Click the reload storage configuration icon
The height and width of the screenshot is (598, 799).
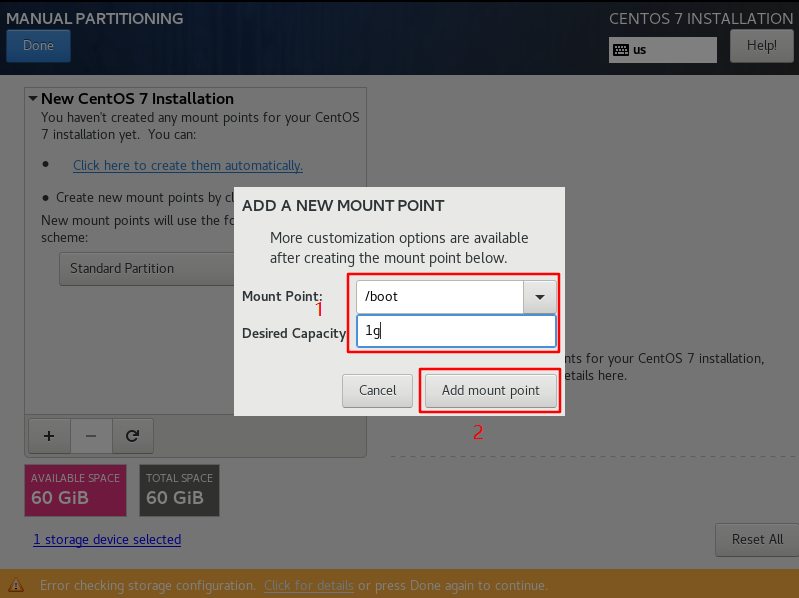click(x=132, y=436)
